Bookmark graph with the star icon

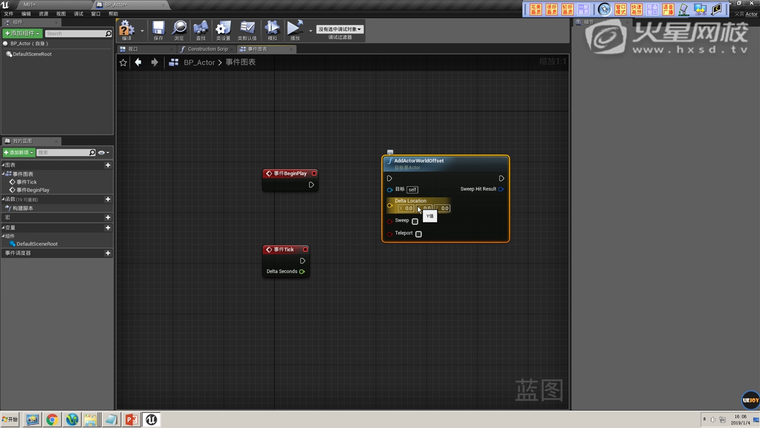click(x=124, y=62)
